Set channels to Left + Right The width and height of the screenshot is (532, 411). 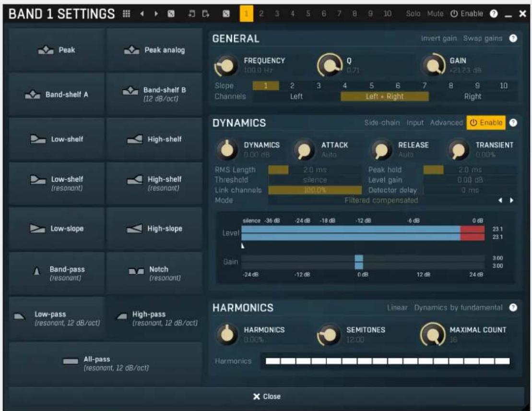384,97
